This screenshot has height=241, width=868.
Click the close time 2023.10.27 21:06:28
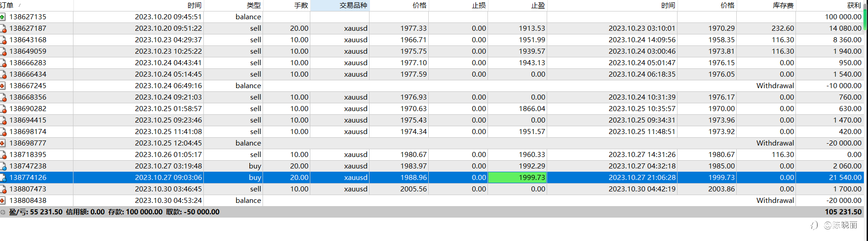pyautogui.click(x=642, y=178)
